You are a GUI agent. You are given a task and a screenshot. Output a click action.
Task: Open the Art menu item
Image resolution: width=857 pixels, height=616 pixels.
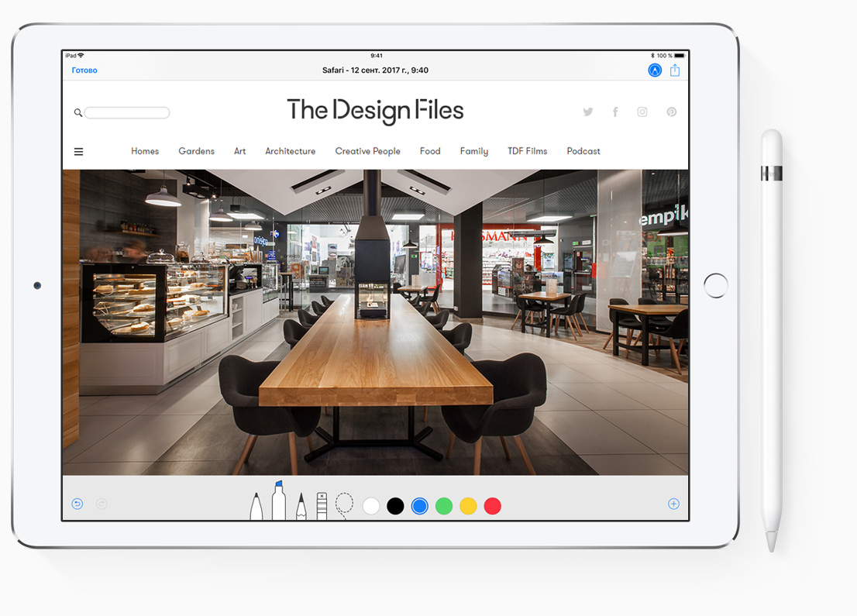point(240,151)
